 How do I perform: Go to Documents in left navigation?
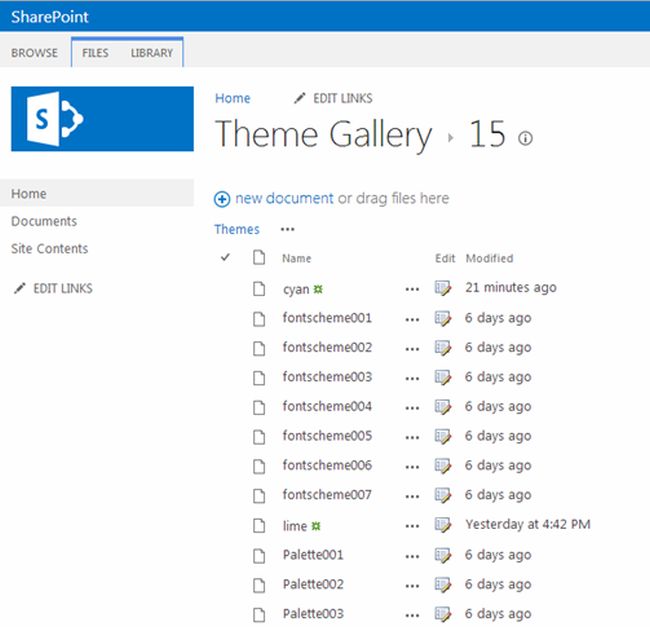click(x=44, y=221)
